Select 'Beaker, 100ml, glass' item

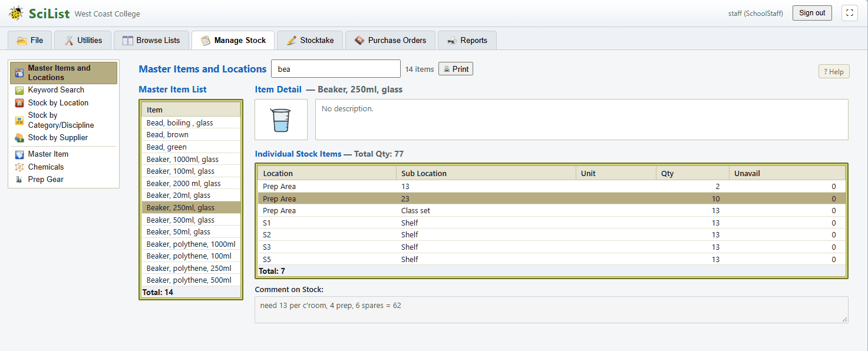click(191, 171)
